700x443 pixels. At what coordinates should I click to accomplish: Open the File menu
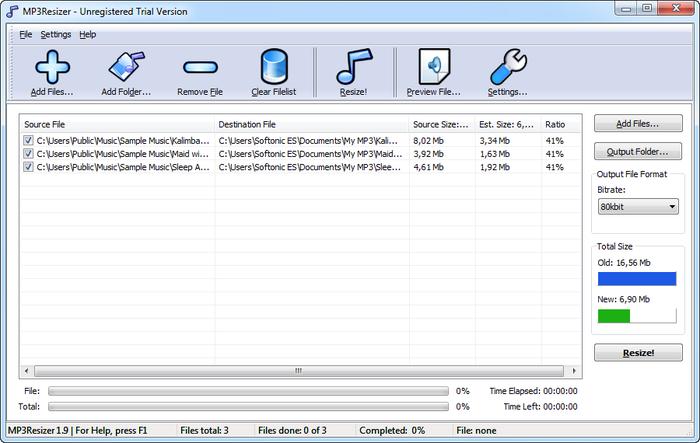point(25,34)
